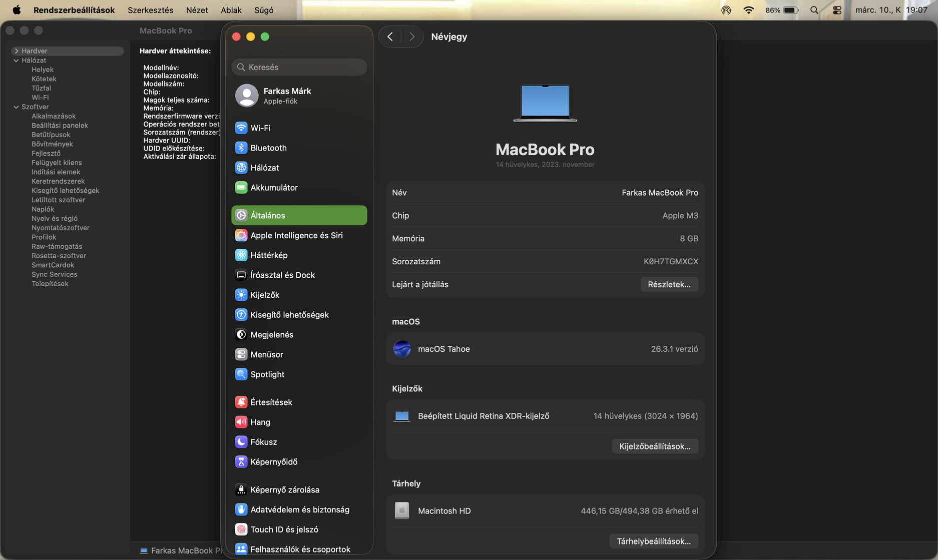This screenshot has width=938, height=560.
Task: Open the Rendszerbeállítások app menu
Action: pos(74,10)
